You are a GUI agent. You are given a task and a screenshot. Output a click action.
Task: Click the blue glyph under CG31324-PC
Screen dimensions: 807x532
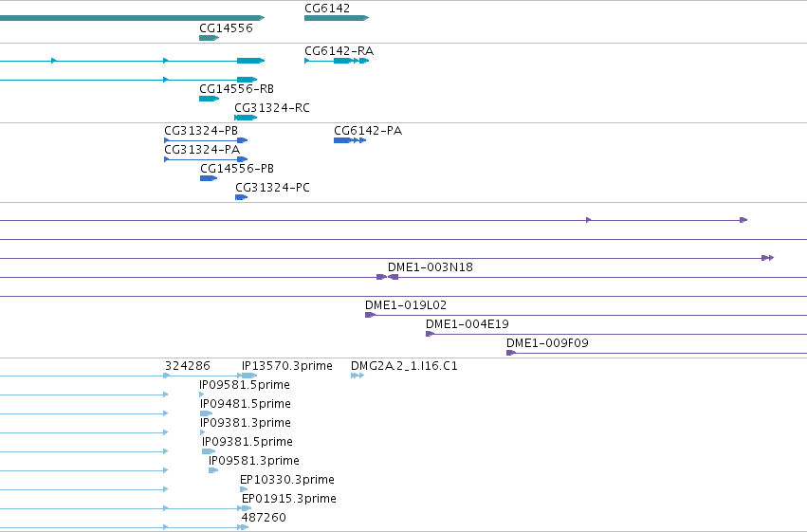242,197
